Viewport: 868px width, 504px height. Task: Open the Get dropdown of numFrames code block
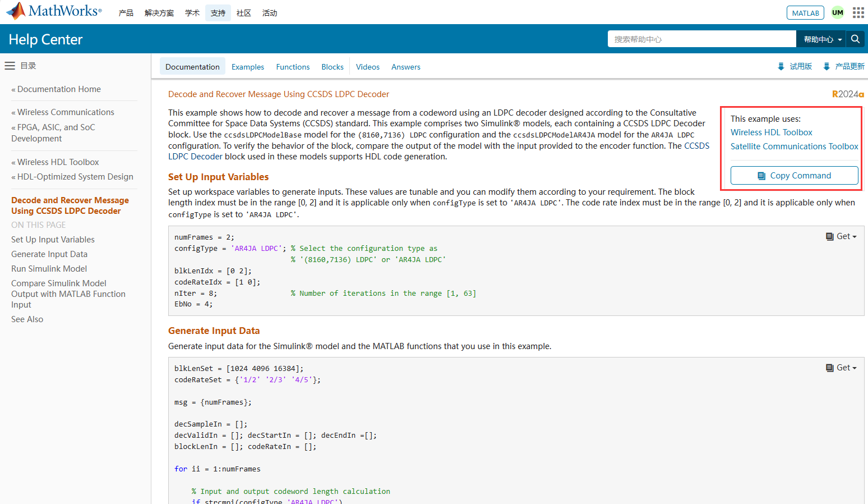(841, 236)
